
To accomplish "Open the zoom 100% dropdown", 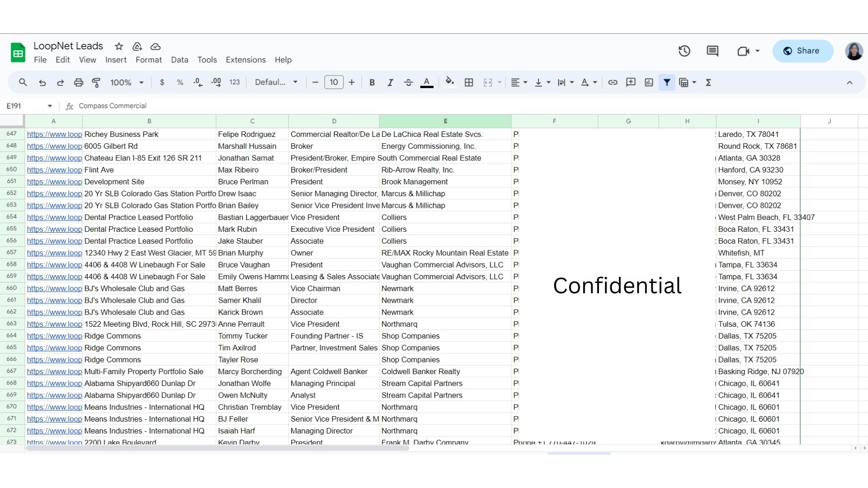I will coord(127,82).
